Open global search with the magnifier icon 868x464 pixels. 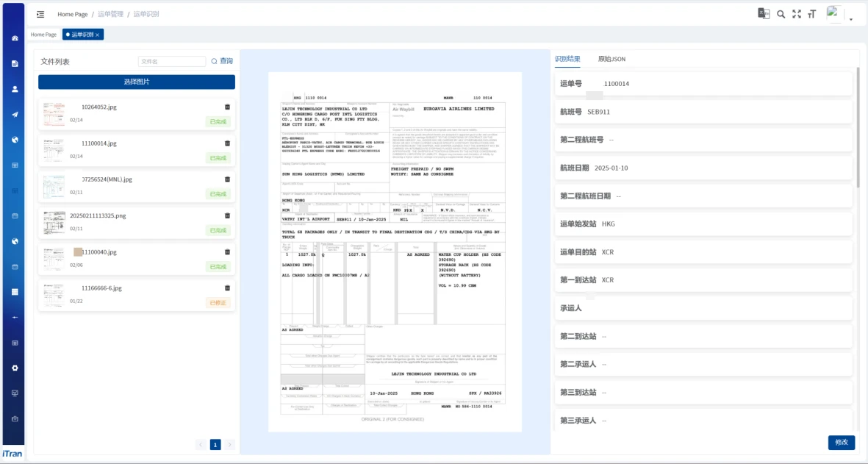[x=781, y=13]
